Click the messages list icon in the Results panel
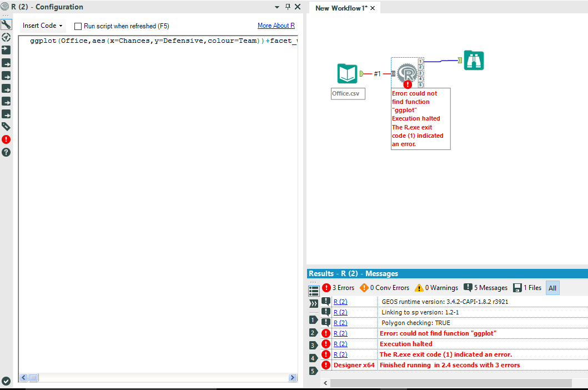 pyautogui.click(x=314, y=291)
